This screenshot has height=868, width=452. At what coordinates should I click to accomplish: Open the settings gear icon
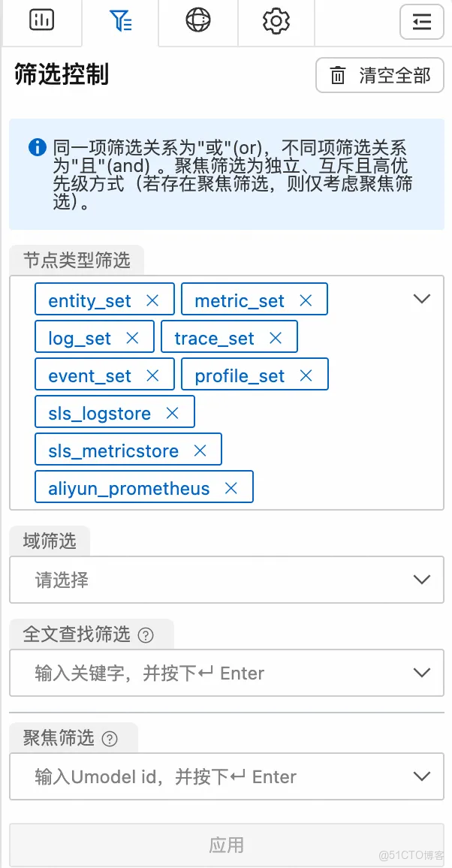[x=276, y=23]
